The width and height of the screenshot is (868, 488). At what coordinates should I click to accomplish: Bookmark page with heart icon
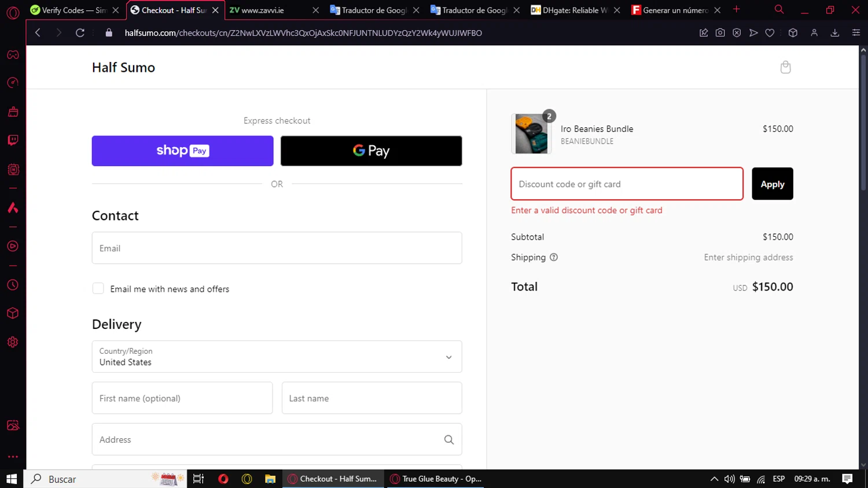click(x=770, y=33)
